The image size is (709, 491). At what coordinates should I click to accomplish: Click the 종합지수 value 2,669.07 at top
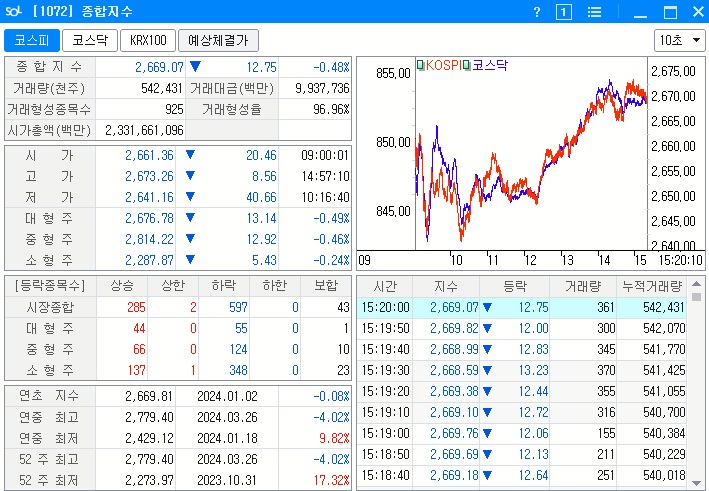click(159, 67)
